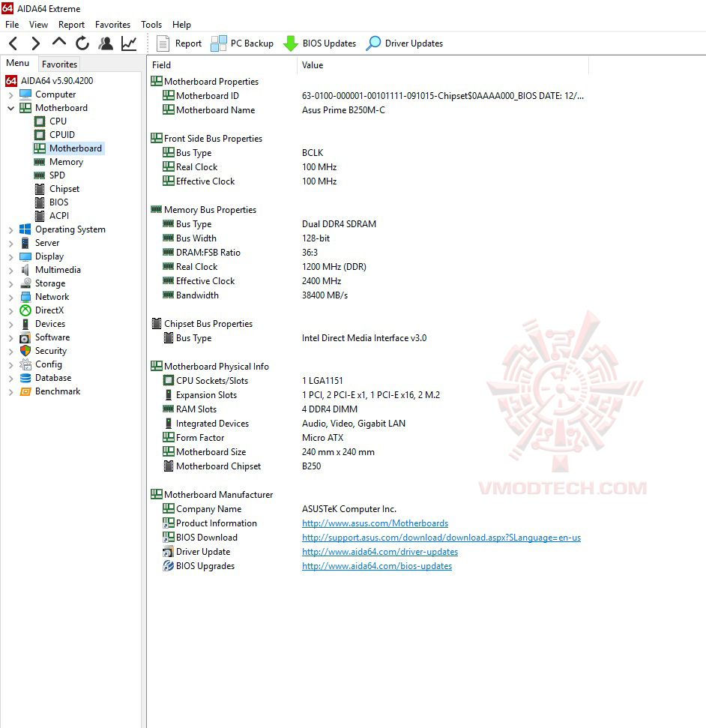Select the CPU tree item

tap(58, 121)
